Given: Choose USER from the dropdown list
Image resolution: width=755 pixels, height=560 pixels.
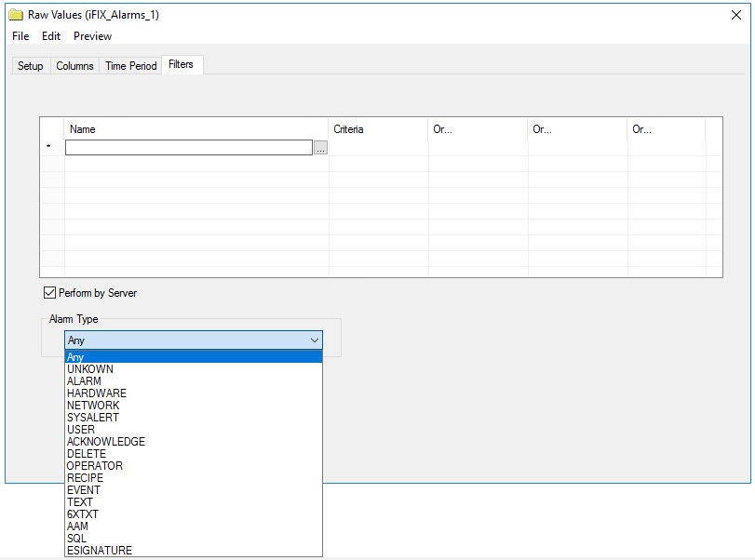Looking at the screenshot, I should point(194,429).
